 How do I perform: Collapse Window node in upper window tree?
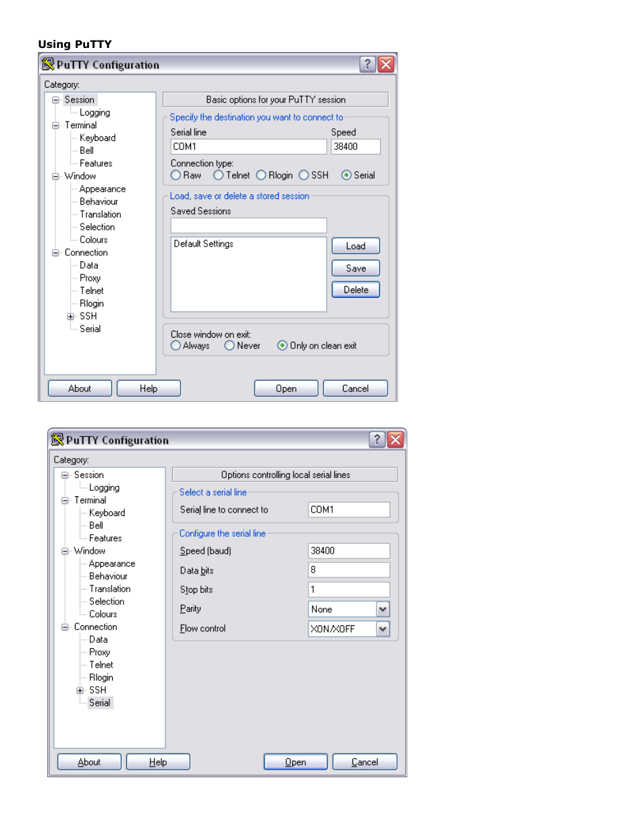(x=56, y=176)
